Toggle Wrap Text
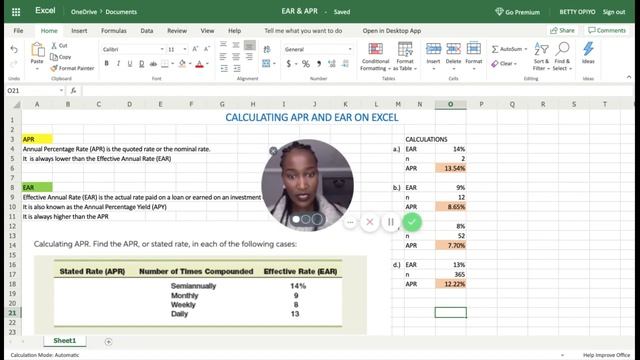Screen dimensions: 640x360 pyautogui.click(x=267, y=49)
